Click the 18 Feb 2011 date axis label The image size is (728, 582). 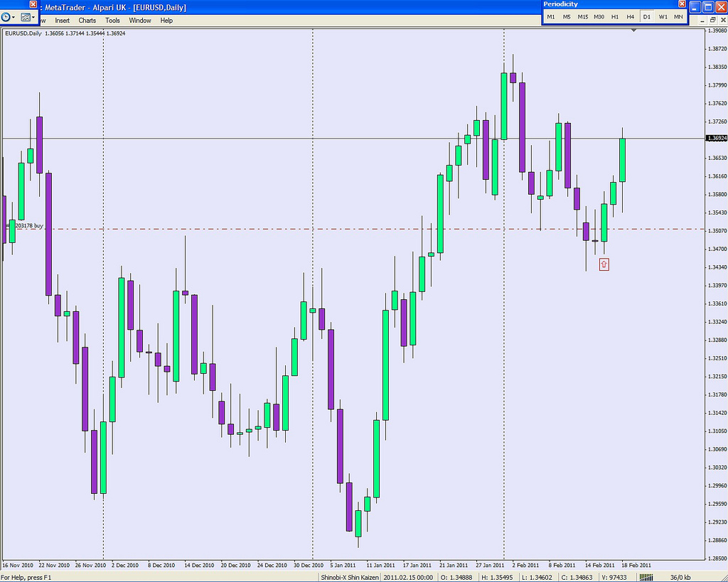pyautogui.click(x=636, y=565)
